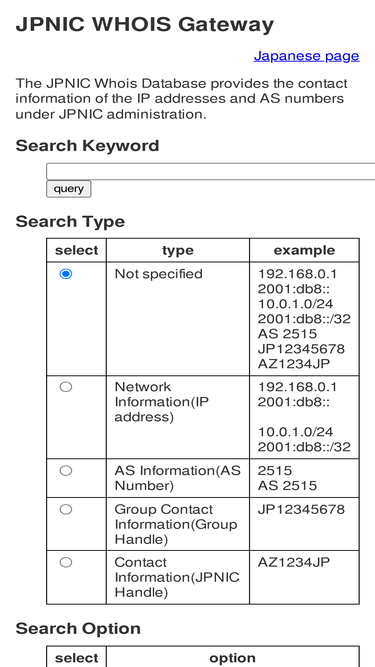
Task: Click the AZ1234JP example in Contact Information row
Action: tap(293, 562)
